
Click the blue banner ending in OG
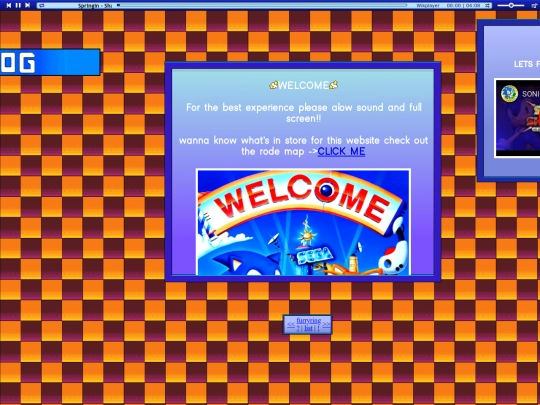pyautogui.click(x=50, y=62)
